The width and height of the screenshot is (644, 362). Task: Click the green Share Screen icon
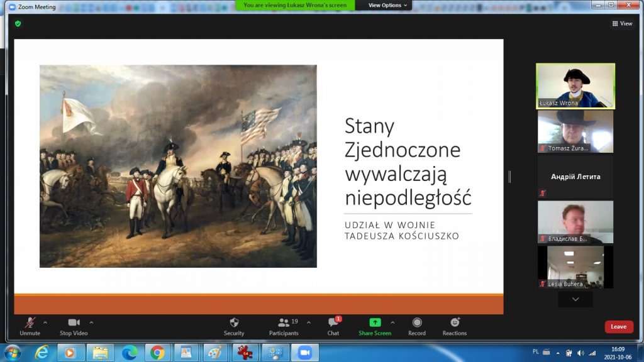[x=375, y=323]
